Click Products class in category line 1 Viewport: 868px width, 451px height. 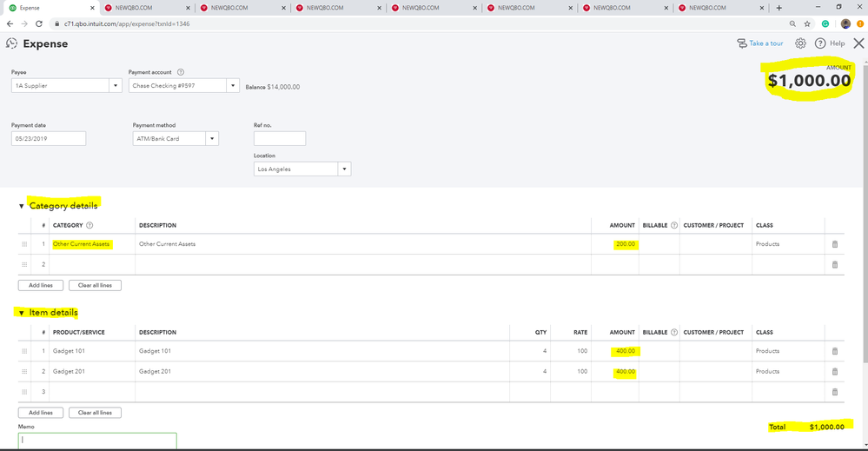point(788,244)
